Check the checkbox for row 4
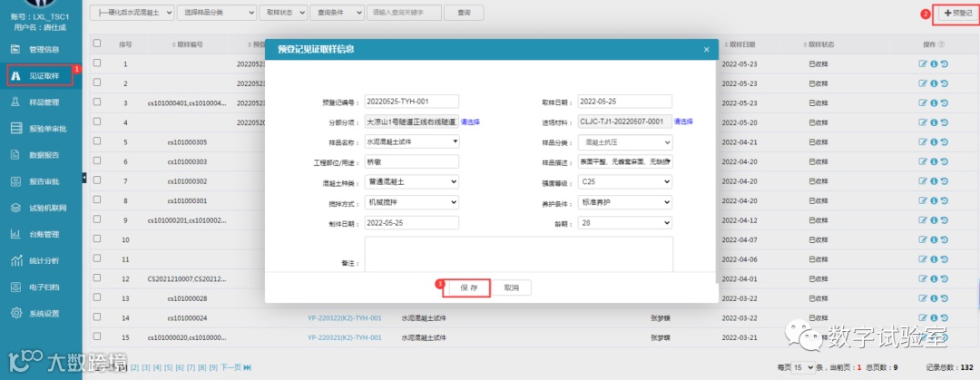 [97, 122]
